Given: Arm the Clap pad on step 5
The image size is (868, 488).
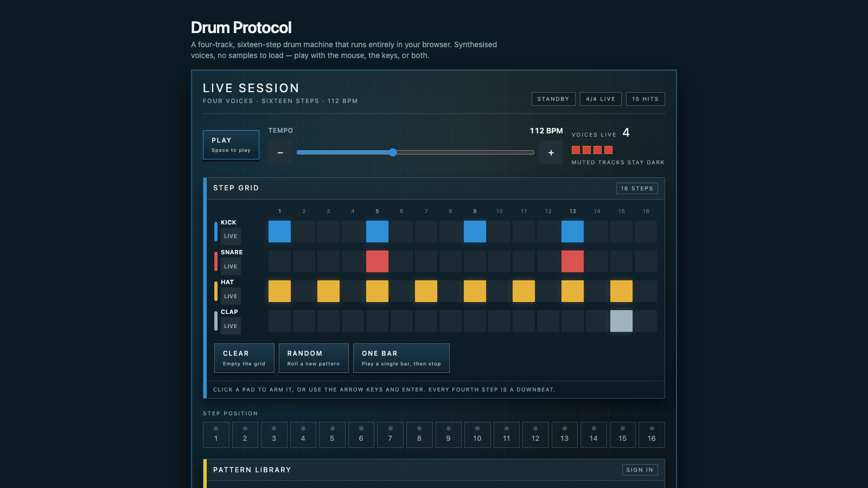Looking at the screenshot, I should click(377, 321).
